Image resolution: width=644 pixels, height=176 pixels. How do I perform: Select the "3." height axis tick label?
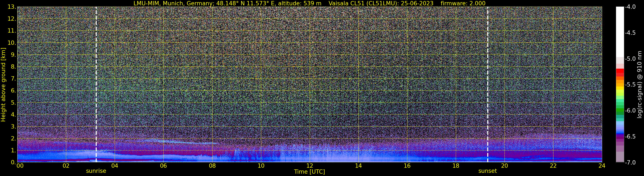click(13, 126)
